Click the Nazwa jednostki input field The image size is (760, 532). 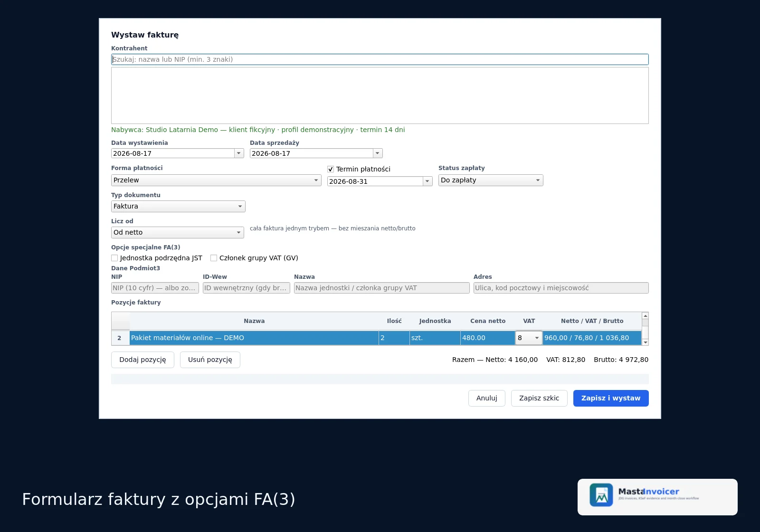(x=381, y=288)
